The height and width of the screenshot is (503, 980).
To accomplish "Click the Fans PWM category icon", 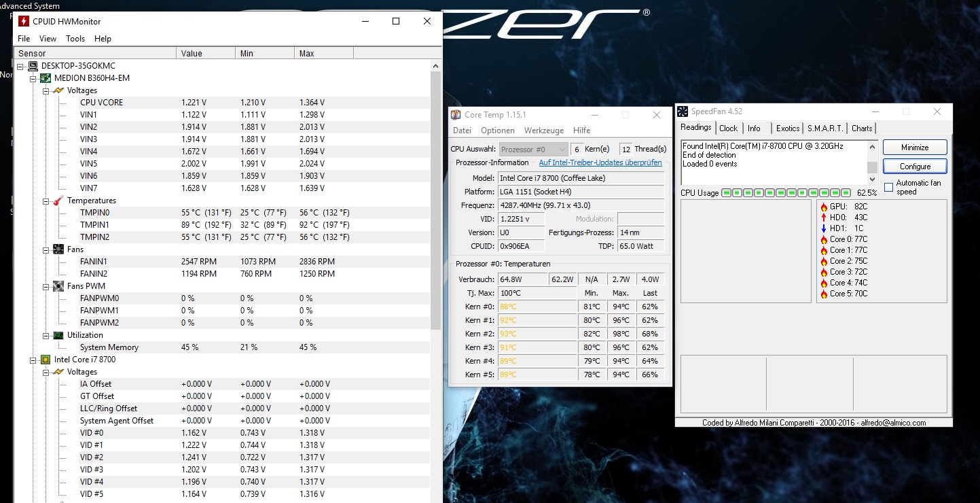I will [58, 286].
